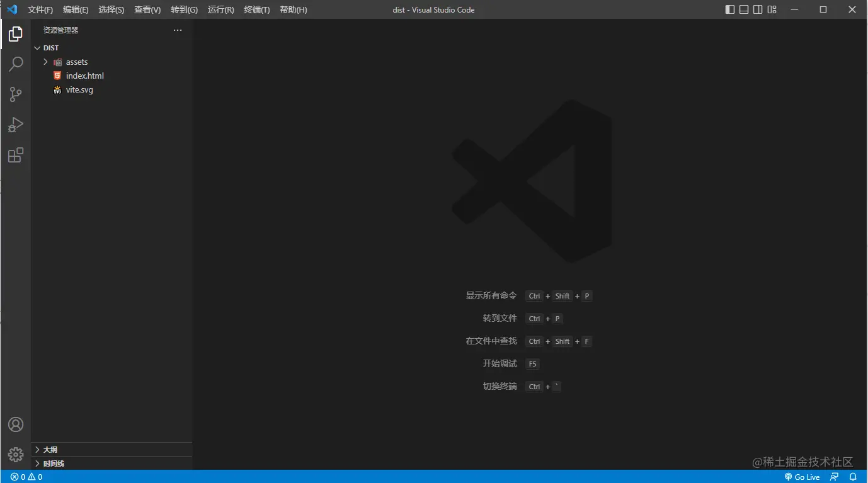Open the Extensions view
Screen dimensions: 868x483
(16, 155)
